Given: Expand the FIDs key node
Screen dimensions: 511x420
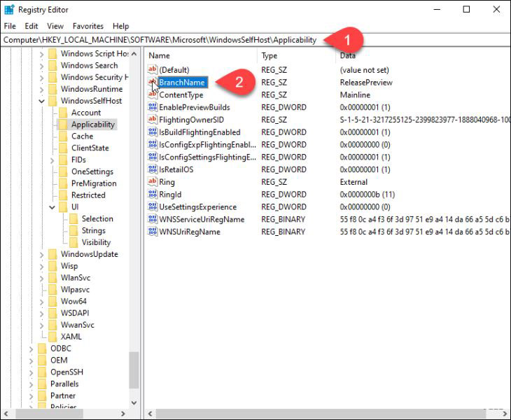Looking at the screenshot, I should [52, 160].
